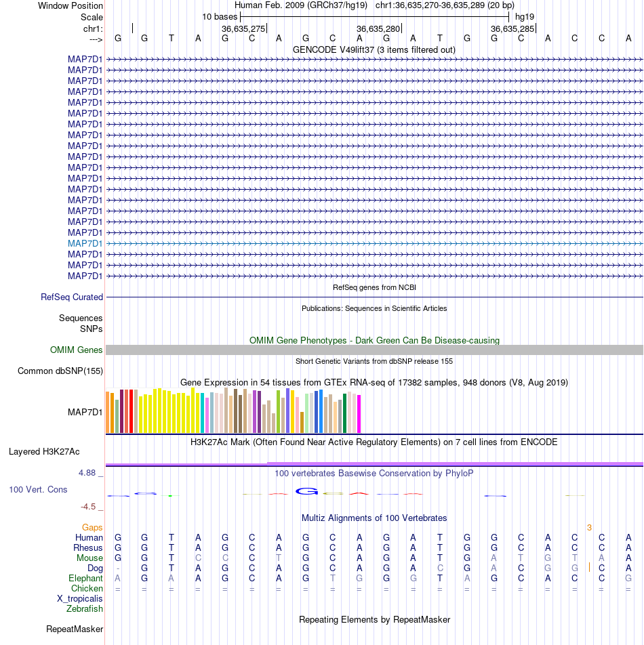Click the "Window Position" track label
644x645 pixels.
pos(71,5)
